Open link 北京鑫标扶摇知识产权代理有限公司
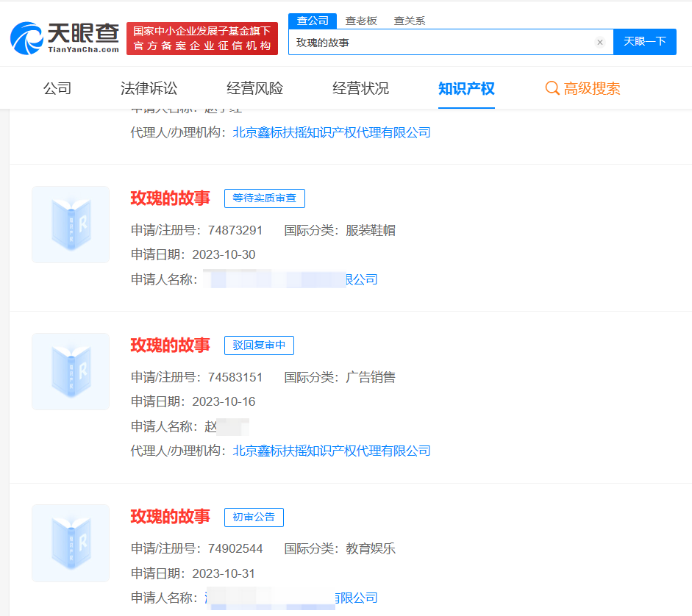The width and height of the screenshot is (692, 616). [x=330, y=450]
